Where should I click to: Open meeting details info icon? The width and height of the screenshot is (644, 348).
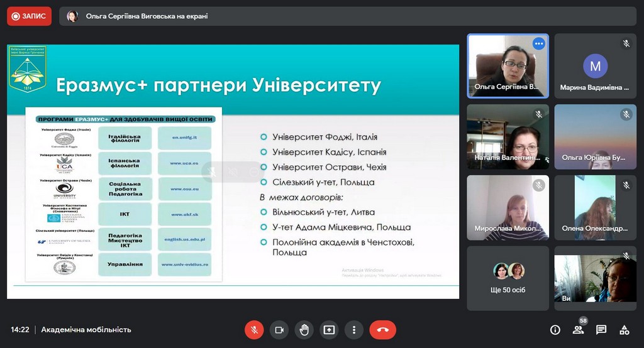(x=555, y=330)
